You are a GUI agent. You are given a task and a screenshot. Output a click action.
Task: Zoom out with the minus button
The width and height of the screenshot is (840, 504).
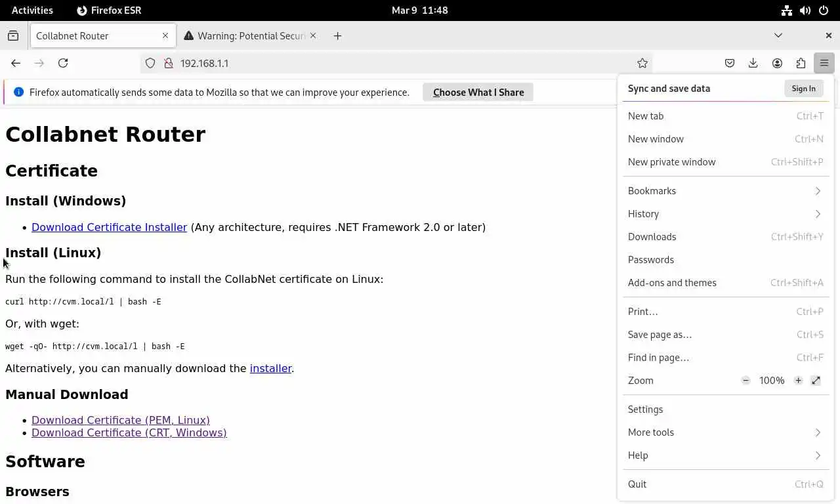coord(745,381)
